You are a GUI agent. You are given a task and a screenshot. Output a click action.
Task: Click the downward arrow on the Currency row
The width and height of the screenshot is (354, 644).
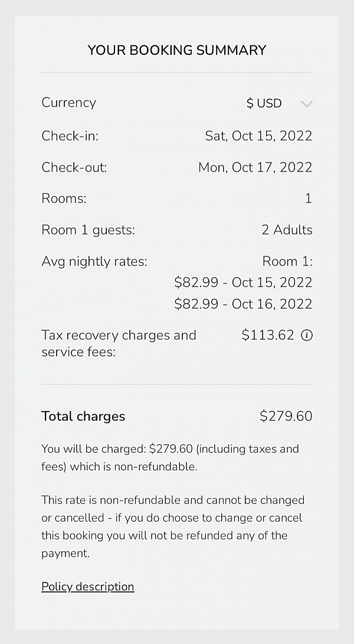pyautogui.click(x=306, y=103)
